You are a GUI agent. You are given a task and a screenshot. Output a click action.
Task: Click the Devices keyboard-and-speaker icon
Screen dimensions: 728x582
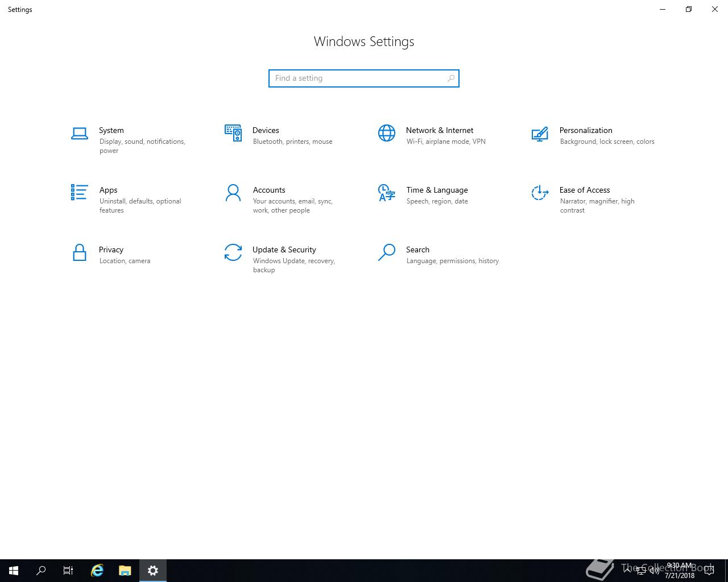[x=233, y=133]
